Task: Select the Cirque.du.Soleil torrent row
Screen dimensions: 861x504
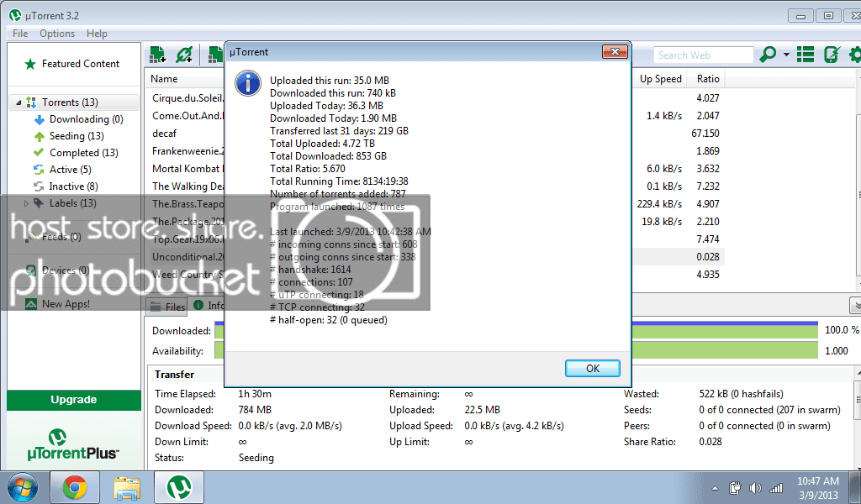Action: coord(188,98)
